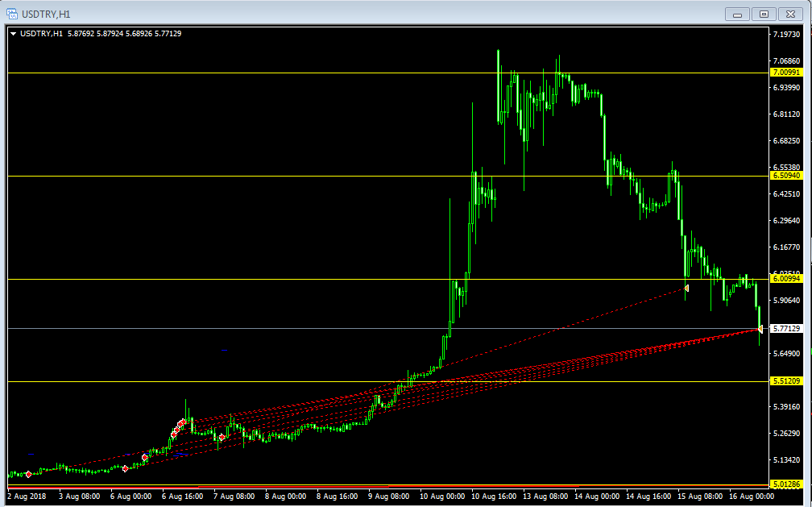Click the USDTRY,H1 OHLC text header

click(101, 34)
